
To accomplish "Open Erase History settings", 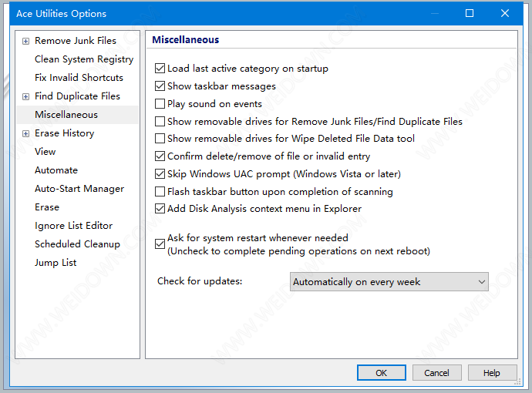I will coord(64,133).
